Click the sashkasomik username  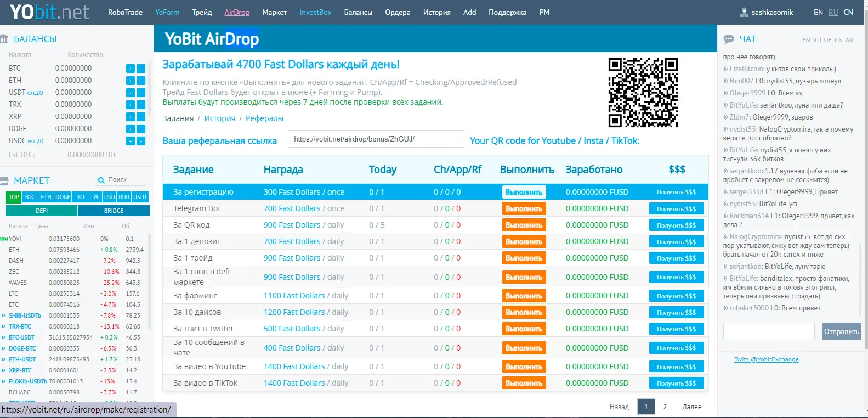click(772, 12)
